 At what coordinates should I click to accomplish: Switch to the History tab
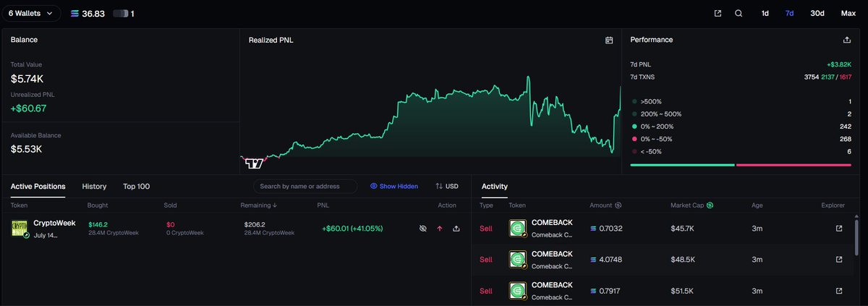pos(94,186)
